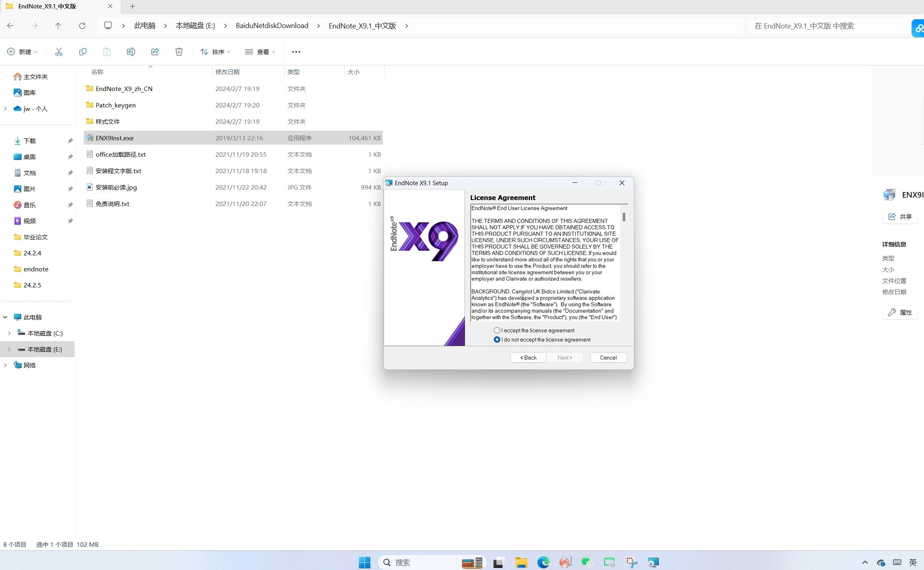Click the BaiduNetdiskDownload breadcrumb segment
Screen dimensions: 924x570
pos(272,26)
